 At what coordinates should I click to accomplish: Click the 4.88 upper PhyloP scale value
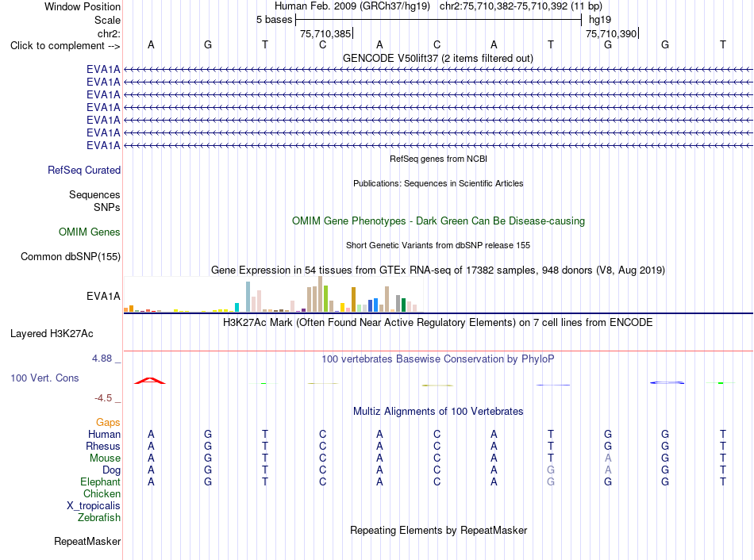[x=102, y=359]
